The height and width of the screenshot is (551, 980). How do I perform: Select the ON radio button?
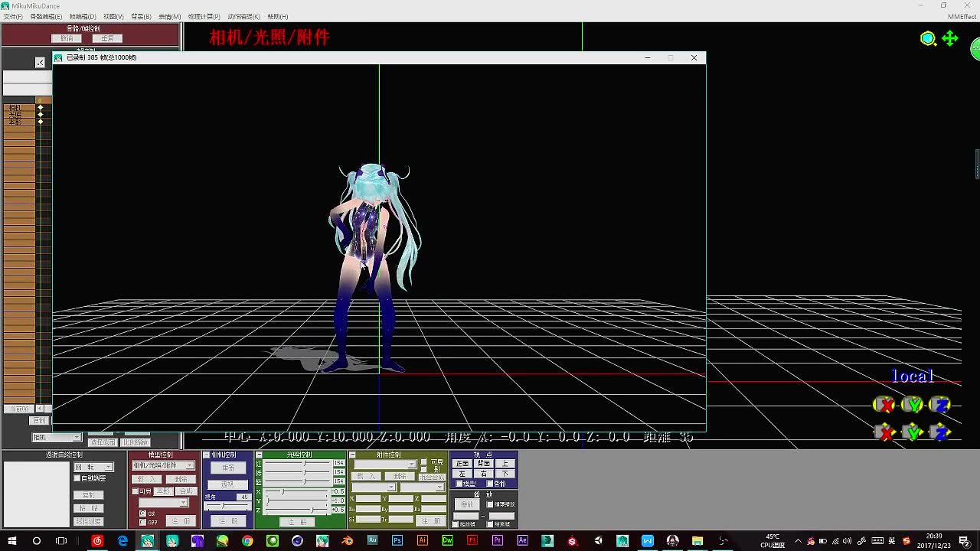coord(142,514)
